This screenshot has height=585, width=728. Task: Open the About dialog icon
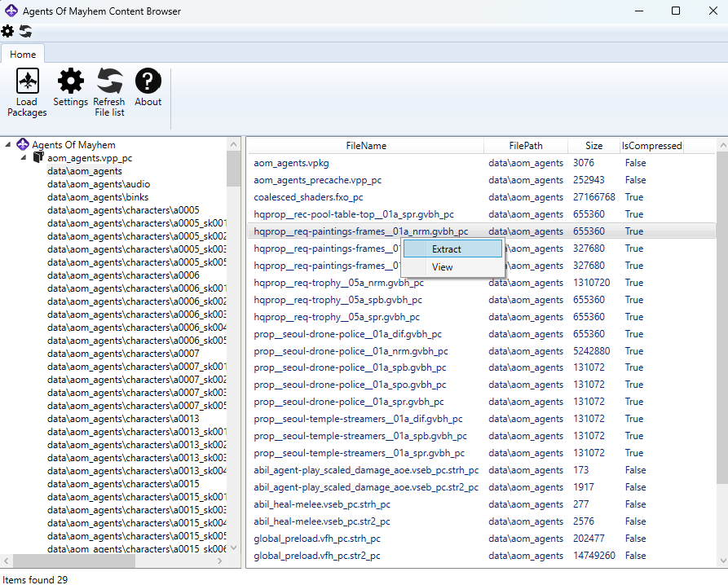pyautogui.click(x=148, y=81)
